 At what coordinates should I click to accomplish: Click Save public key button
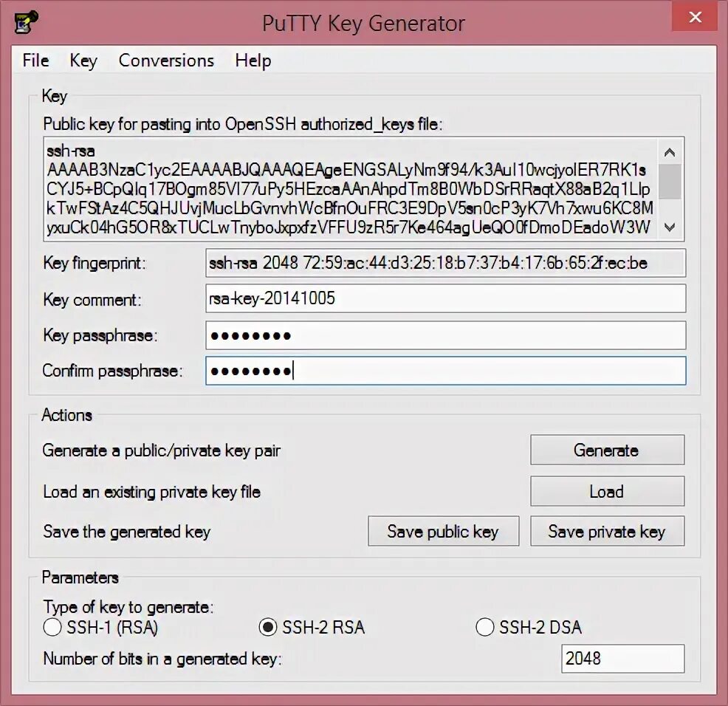click(444, 531)
